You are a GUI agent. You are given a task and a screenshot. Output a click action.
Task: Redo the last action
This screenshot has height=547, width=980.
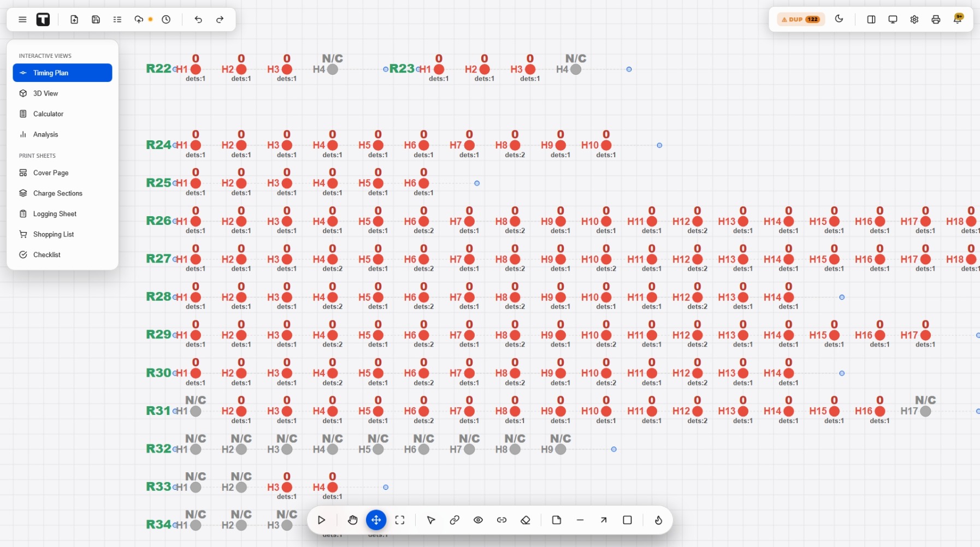pos(220,20)
